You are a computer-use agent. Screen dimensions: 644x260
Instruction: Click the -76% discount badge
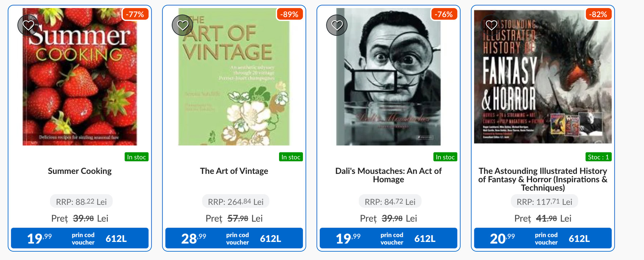click(444, 14)
